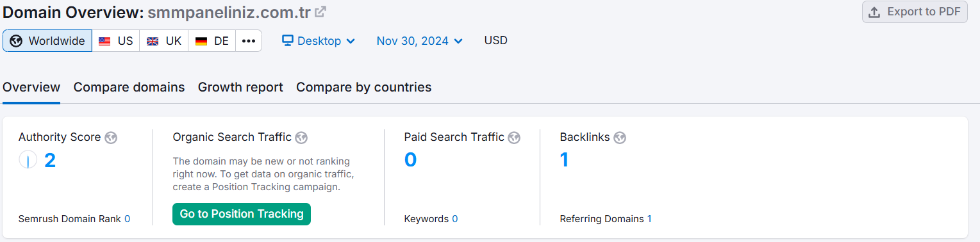Open the Semrush Domain Rank value 0
Viewport: 980px width, 242px height.
coord(127,219)
